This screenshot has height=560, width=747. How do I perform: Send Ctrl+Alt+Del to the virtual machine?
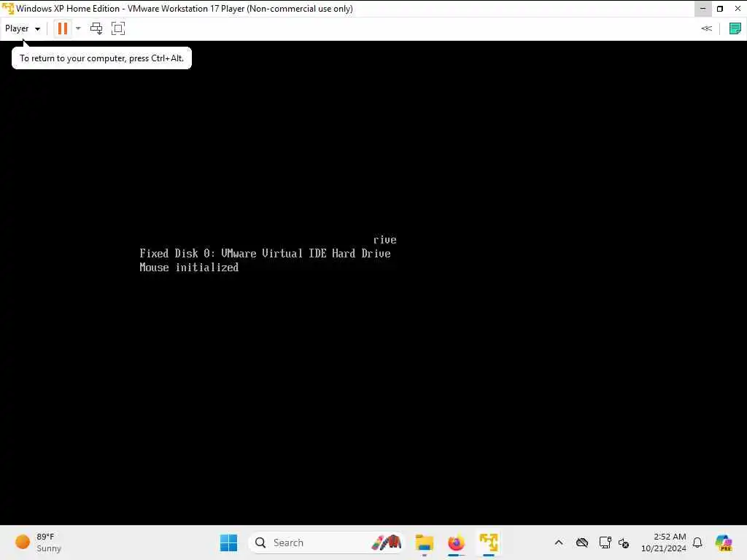tap(96, 28)
